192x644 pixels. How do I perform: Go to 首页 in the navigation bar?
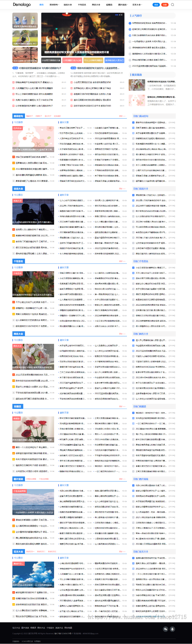[x=41, y=4]
